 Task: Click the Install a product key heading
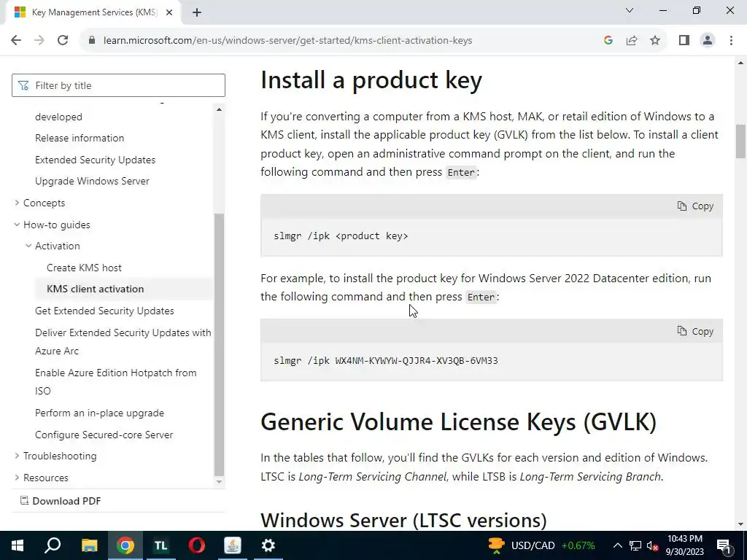371,80
